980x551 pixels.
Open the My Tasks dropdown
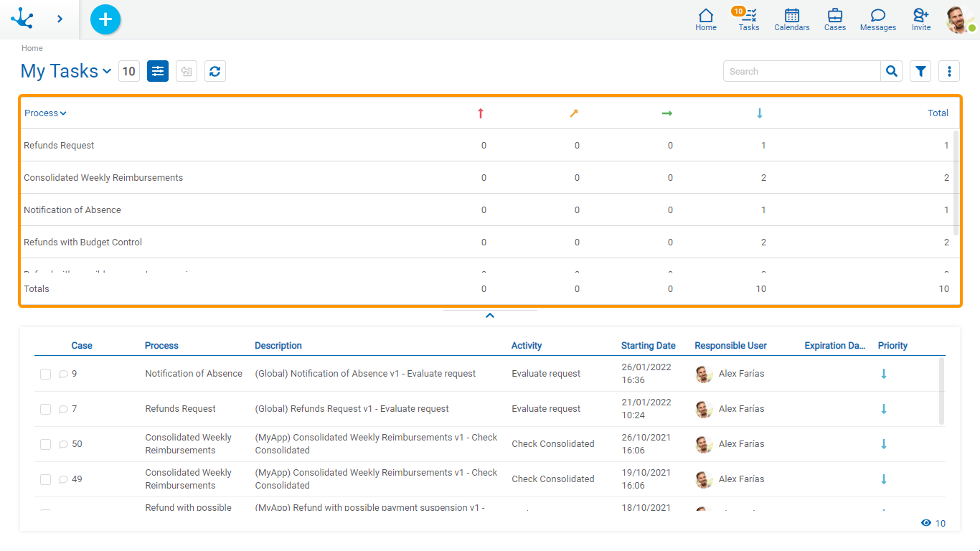[66, 71]
